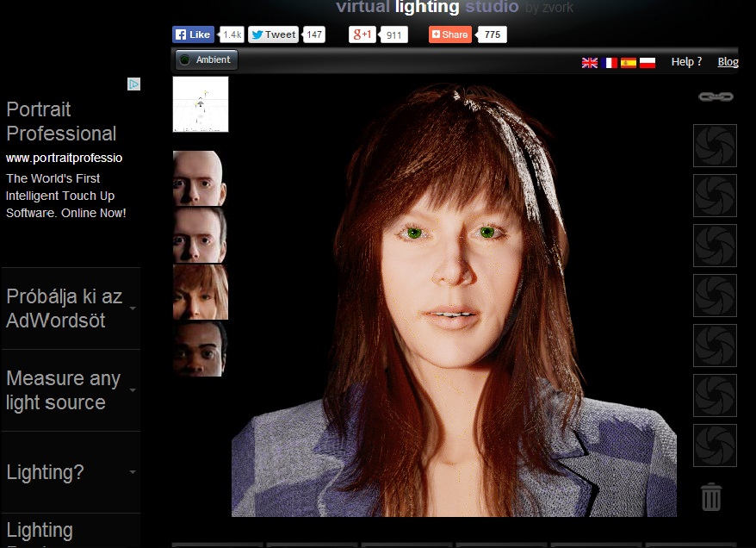Click the Facebook Like button
Viewport: 756px width, 548px height.
coord(193,34)
